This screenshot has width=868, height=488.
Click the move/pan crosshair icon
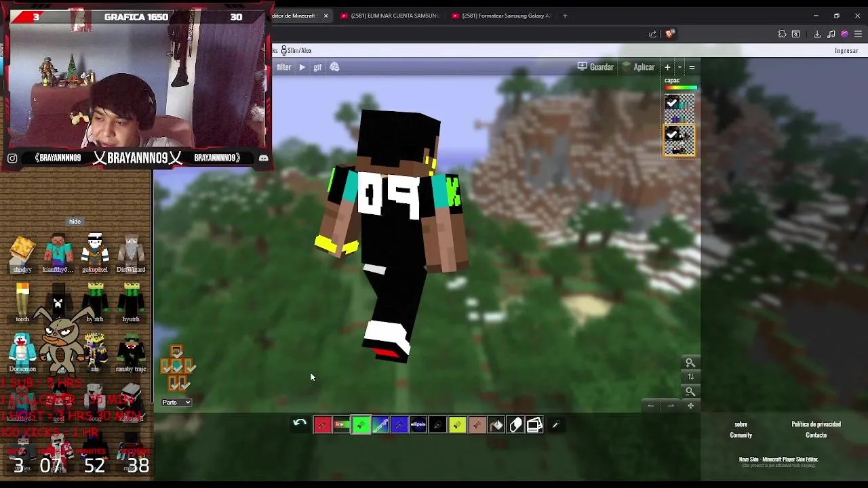[x=690, y=406]
